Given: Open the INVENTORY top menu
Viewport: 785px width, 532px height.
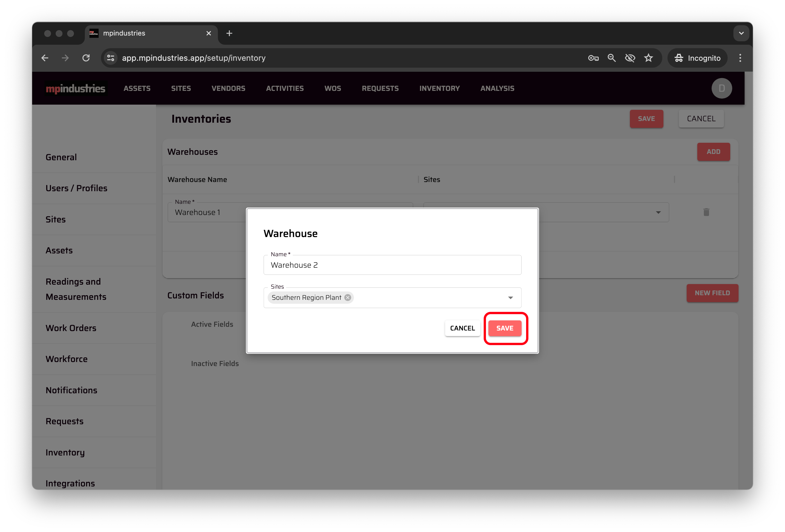Looking at the screenshot, I should point(439,89).
